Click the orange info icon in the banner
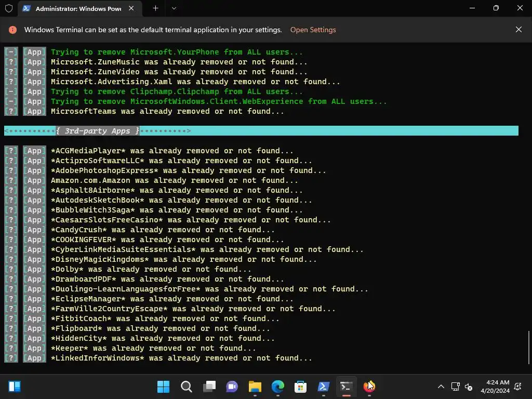 [12, 30]
